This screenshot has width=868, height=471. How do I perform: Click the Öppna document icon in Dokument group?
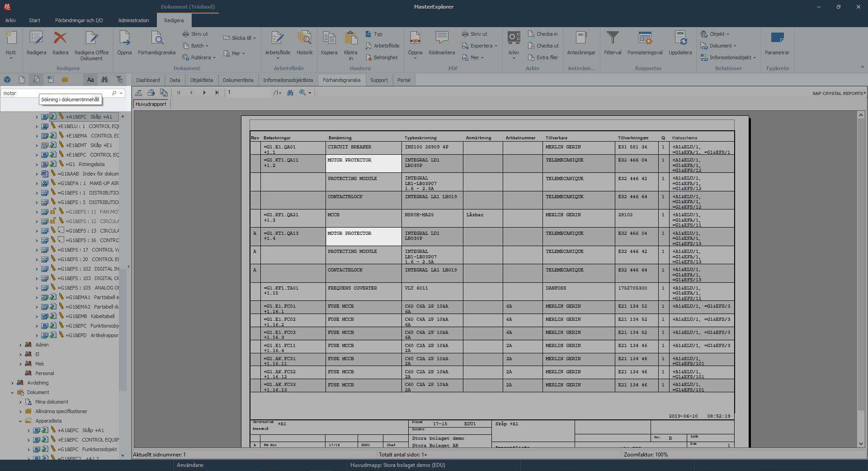pyautogui.click(x=124, y=38)
